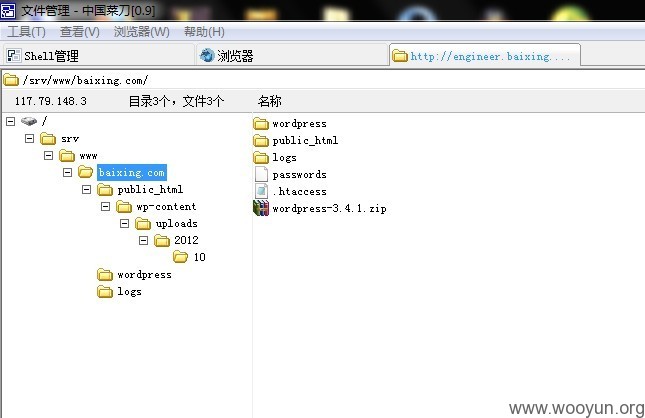Select the 10 tree folder
This screenshot has width=645, height=418.
pyautogui.click(x=200, y=258)
